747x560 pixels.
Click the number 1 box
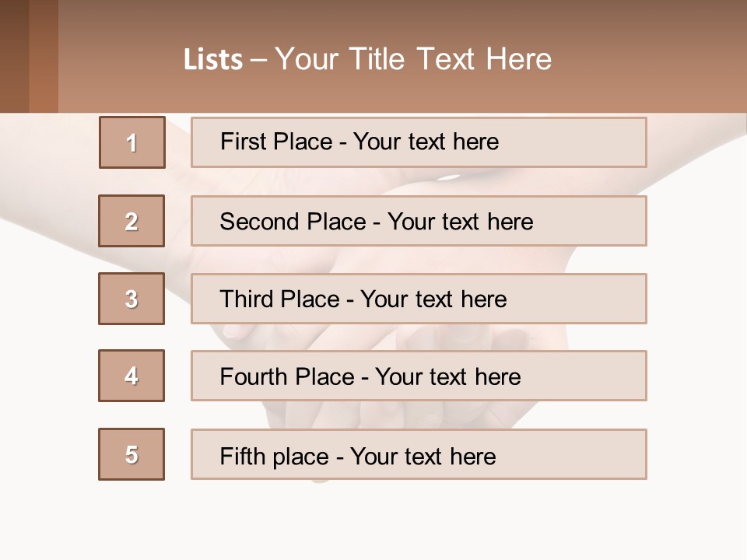pyautogui.click(x=132, y=142)
